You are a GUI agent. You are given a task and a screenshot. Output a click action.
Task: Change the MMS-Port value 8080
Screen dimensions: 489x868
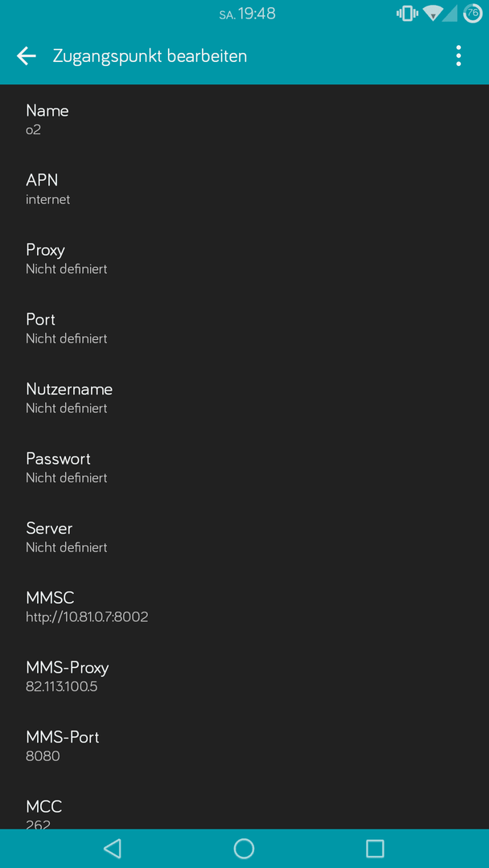(244, 747)
